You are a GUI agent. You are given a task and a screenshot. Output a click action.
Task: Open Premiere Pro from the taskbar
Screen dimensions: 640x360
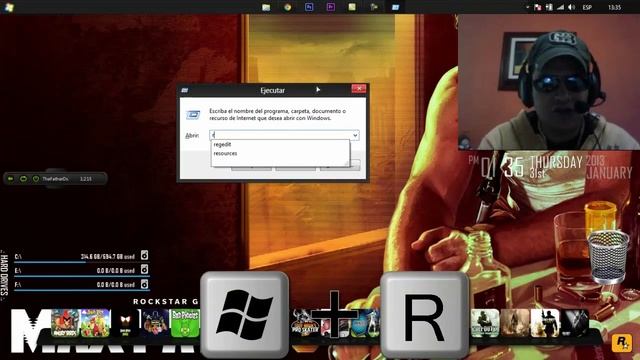[331, 7]
